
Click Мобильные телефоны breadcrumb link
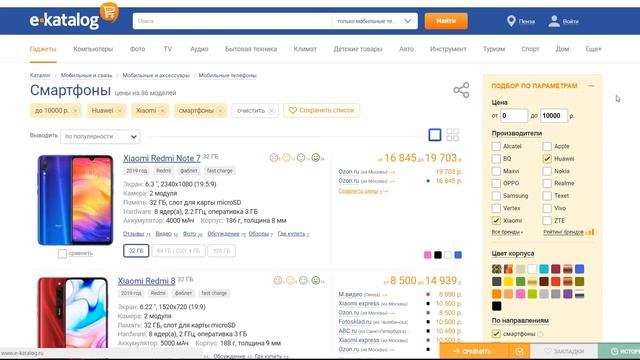coord(227,76)
